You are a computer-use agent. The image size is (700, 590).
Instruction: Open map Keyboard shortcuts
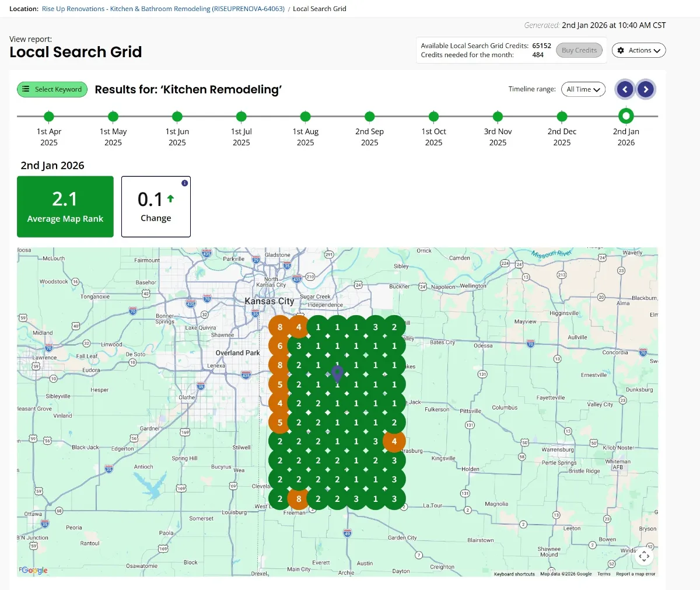tap(514, 574)
